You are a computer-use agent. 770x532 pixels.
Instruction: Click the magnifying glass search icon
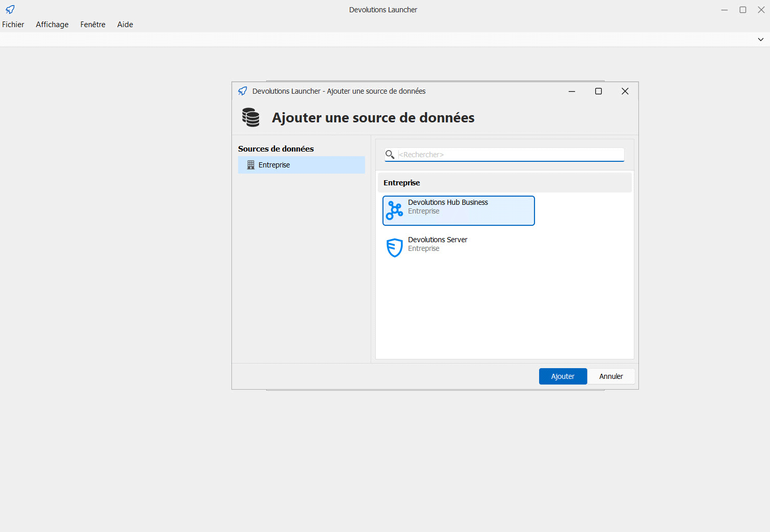(x=390, y=155)
